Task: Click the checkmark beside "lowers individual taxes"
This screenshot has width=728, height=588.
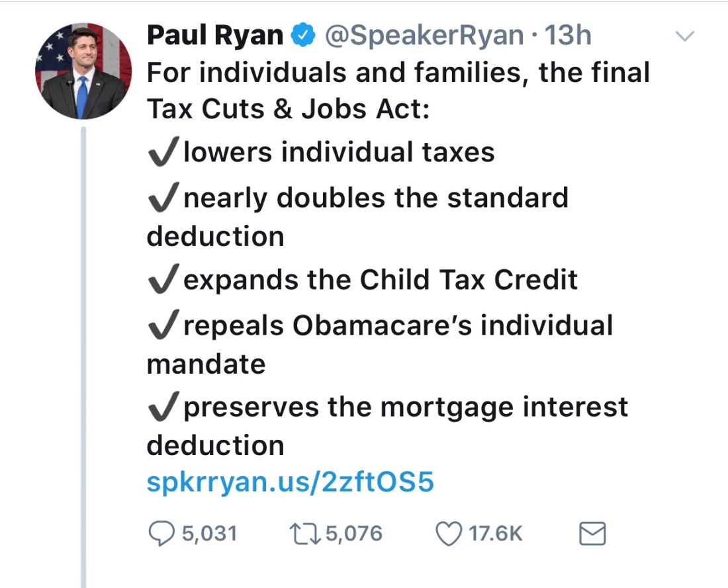Action: 163,153
